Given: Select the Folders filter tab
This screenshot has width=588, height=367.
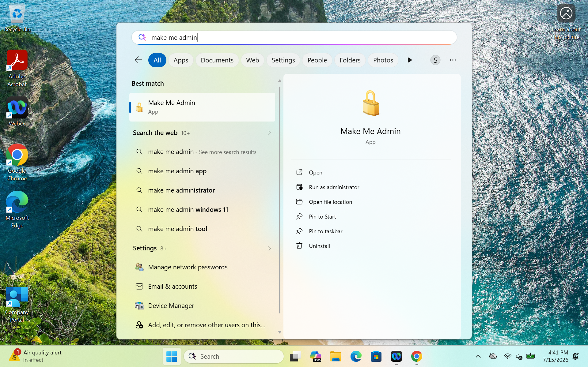Looking at the screenshot, I should (350, 60).
